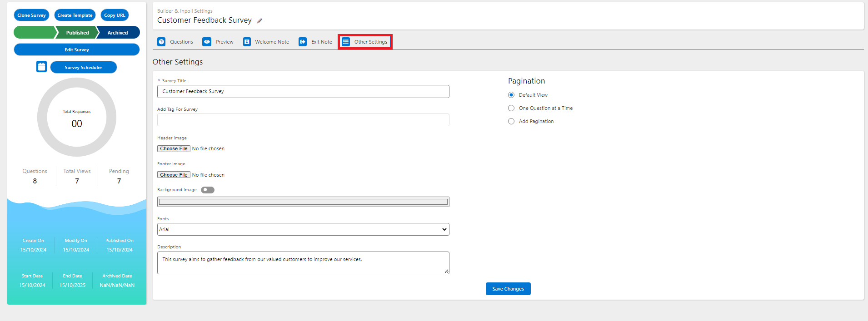Click the Save Changes button
Screen dimensions: 868x321
pyautogui.click(x=508, y=289)
